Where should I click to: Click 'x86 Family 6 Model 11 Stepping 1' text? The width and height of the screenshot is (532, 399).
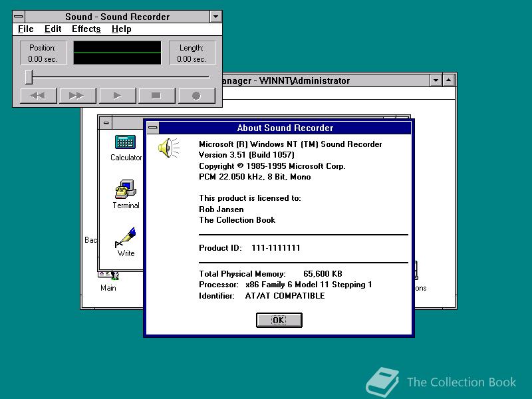pos(309,285)
